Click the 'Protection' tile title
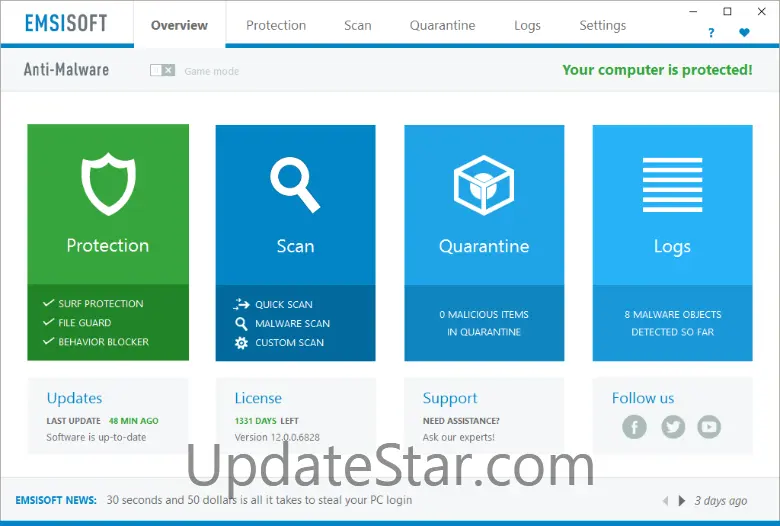This screenshot has height=526, width=780. coord(108,245)
